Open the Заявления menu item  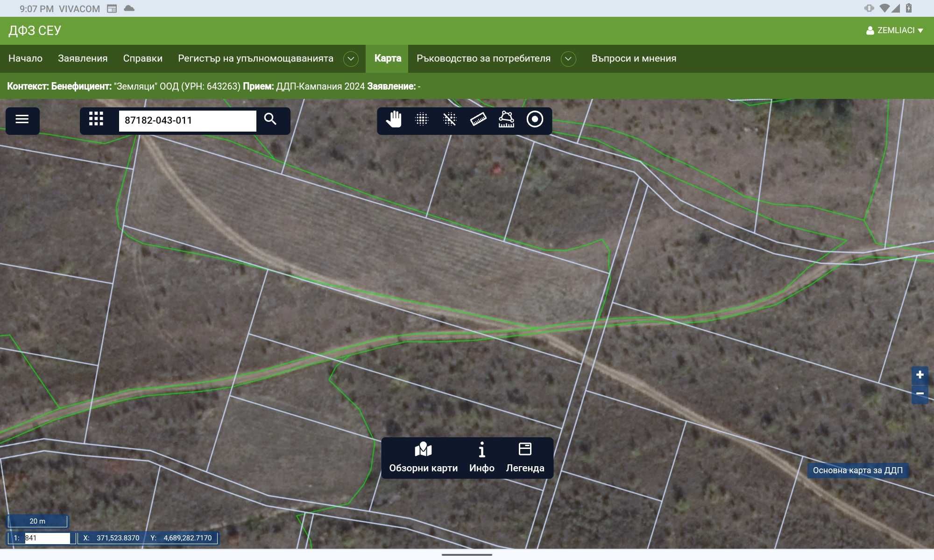(x=83, y=58)
